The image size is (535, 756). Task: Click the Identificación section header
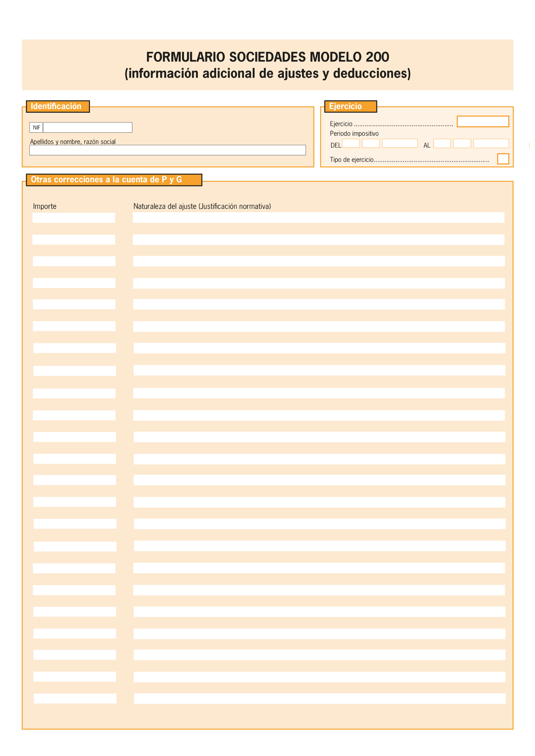tap(58, 106)
